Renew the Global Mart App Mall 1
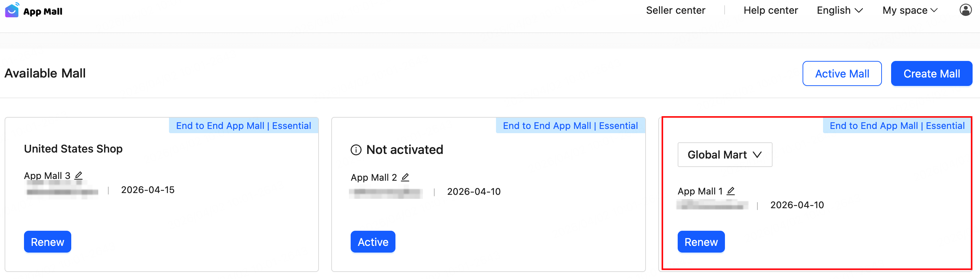The height and width of the screenshot is (279, 980). [x=701, y=242]
